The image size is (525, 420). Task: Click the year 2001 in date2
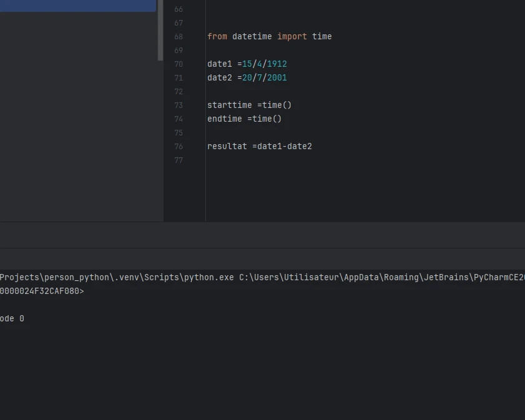pyautogui.click(x=277, y=78)
